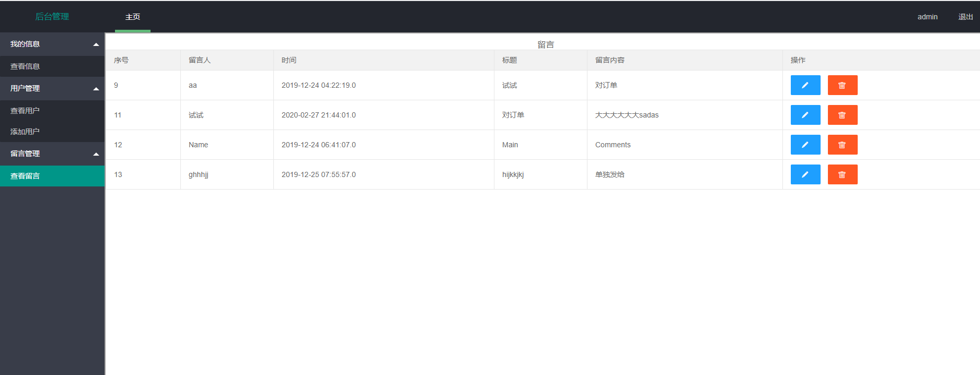980x375 pixels.
Task: Select timestamp 2020-02-27 21:44:01.0
Action: pos(319,115)
